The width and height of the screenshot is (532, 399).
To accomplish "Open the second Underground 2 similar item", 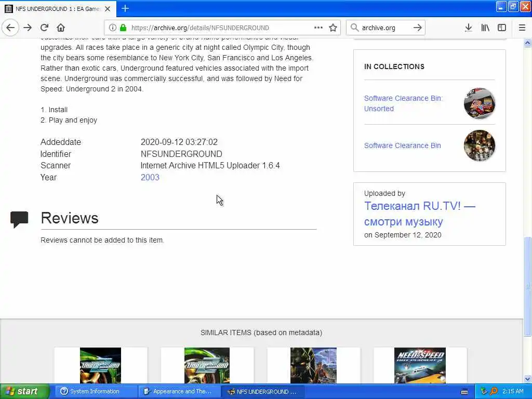I will coord(207,365).
